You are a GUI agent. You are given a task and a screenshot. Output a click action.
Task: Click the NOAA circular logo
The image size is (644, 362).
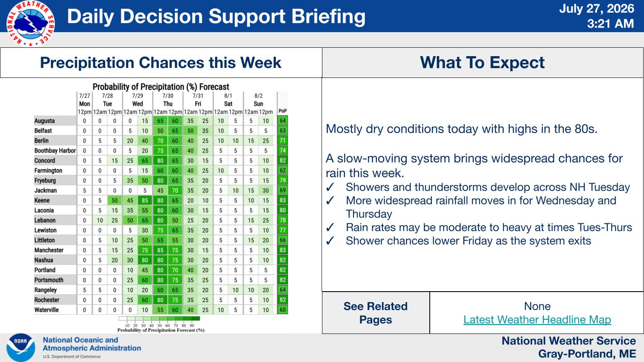click(20, 347)
